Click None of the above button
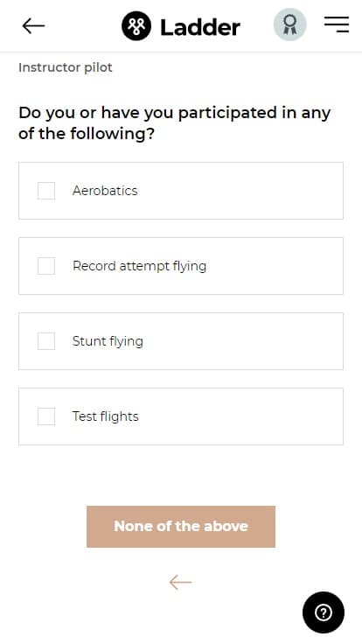 [181, 527]
